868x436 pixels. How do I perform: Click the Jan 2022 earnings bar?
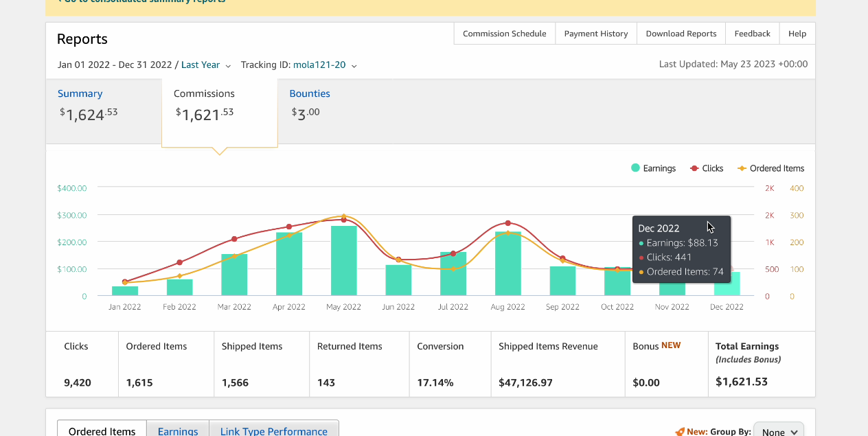pos(125,291)
